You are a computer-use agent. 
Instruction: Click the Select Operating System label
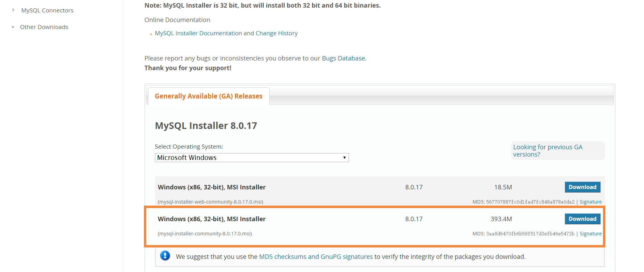(189, 147)
